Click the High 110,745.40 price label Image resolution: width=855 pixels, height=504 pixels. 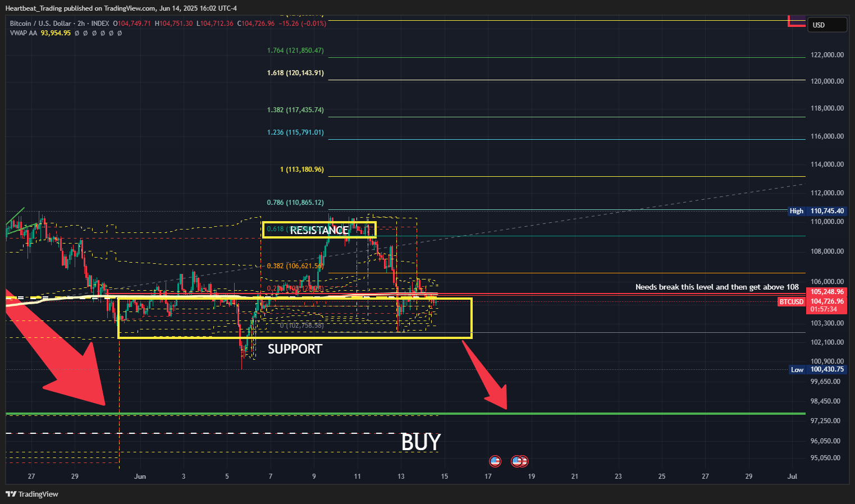click(817, 211)
